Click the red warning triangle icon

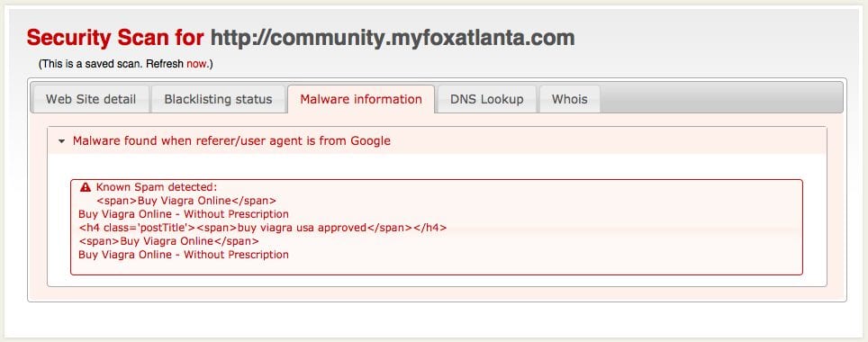coord(86,187)
